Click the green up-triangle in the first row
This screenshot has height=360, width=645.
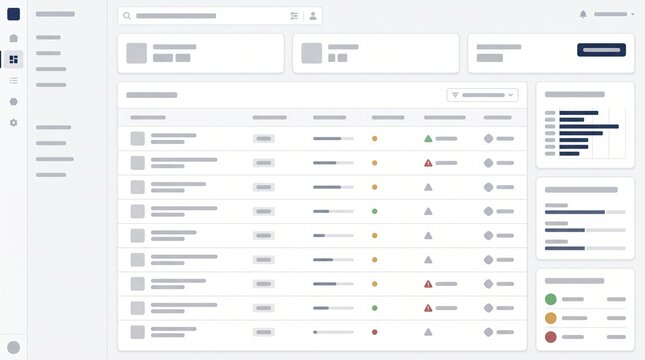tap(428, 139)
